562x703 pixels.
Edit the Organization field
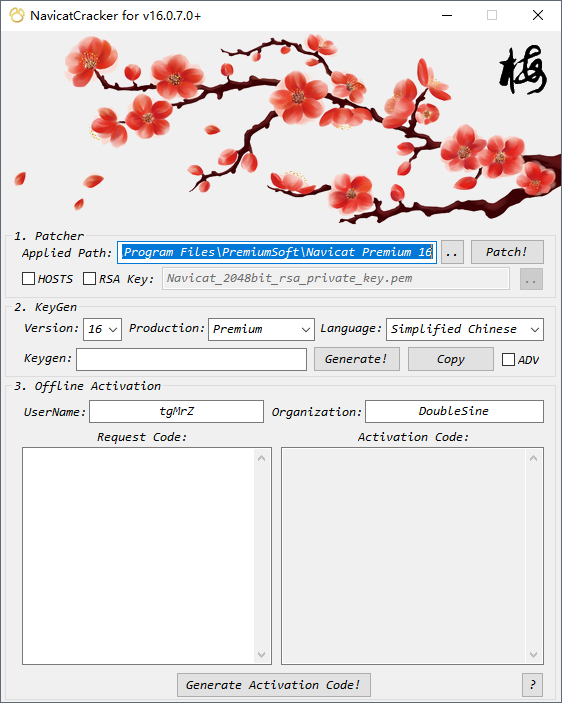tap(454, 411)
